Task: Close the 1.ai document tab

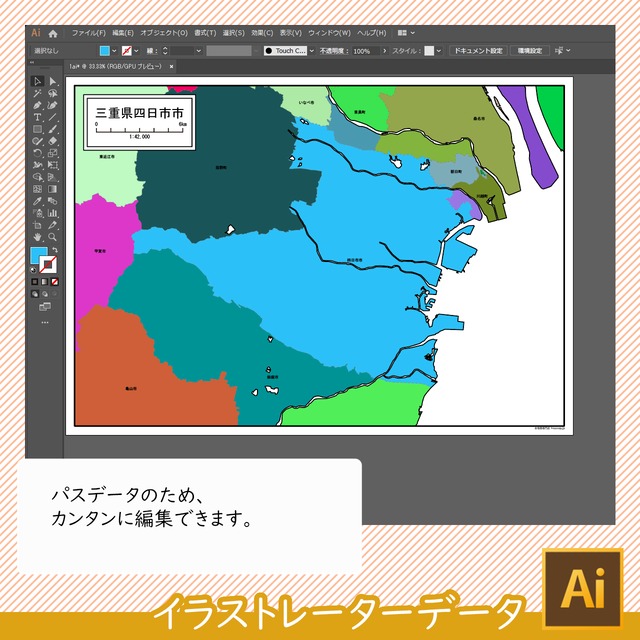Action: [171, 67]
